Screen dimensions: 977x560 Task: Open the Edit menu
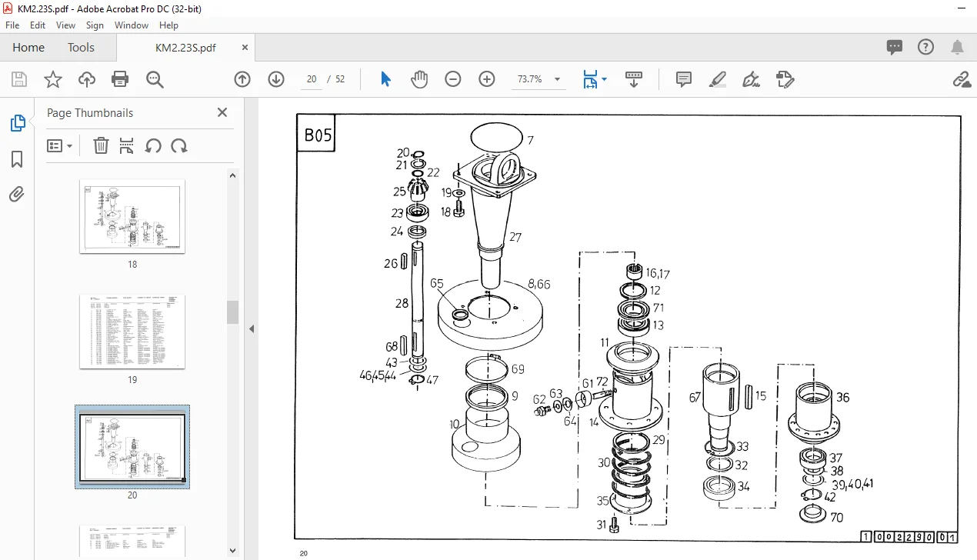click(38, 25)
